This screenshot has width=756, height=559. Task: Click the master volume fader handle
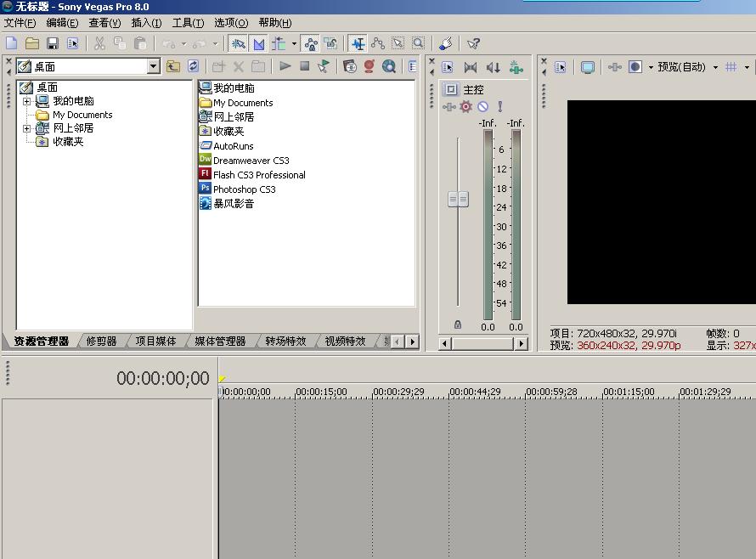[x=458, y=199]
